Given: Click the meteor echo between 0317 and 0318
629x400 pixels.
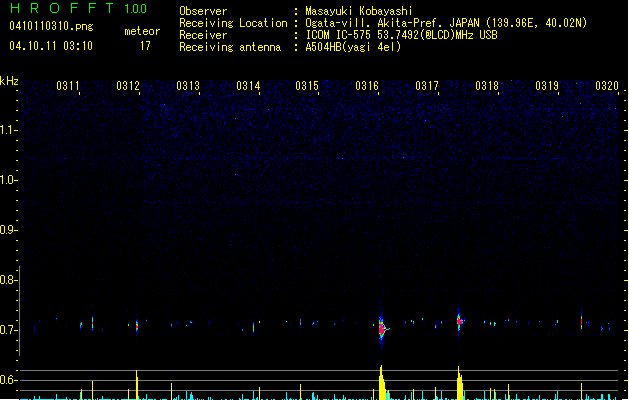Looking at the screenshot, I should click(x=460, y=321).
